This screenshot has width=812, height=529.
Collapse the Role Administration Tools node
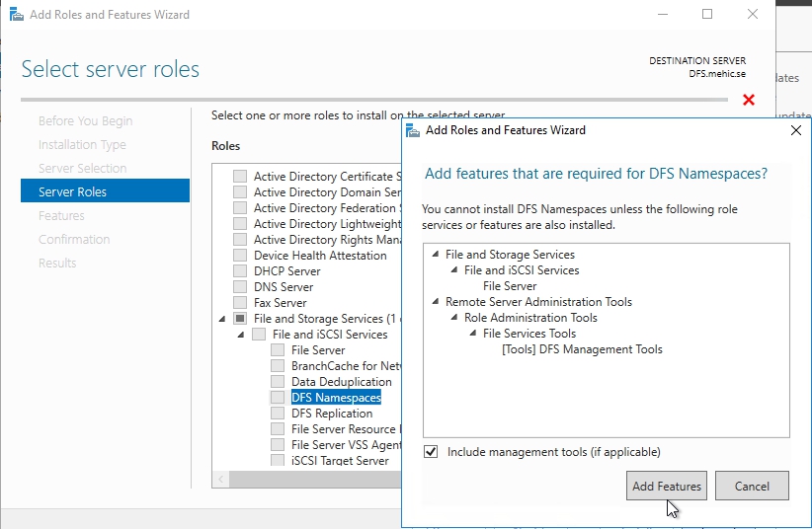pyautogui.click(x=454, y=318)
